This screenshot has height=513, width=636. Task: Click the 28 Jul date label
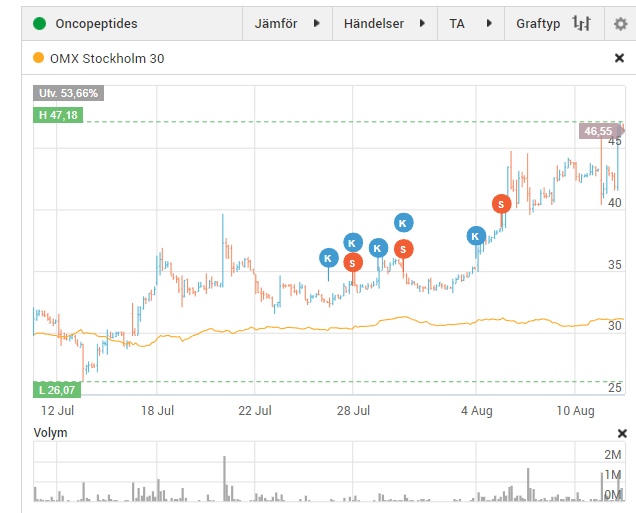click(353, 411)
